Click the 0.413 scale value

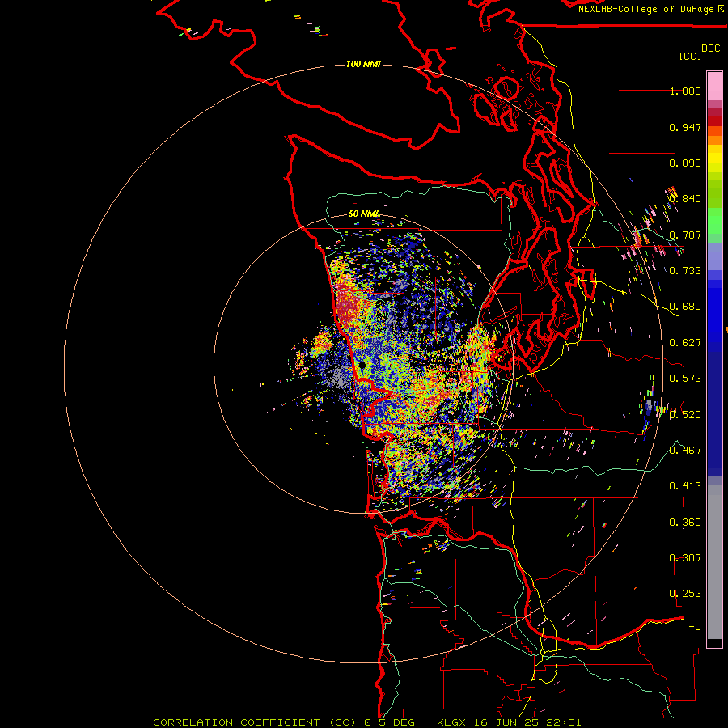pos(685,486)
